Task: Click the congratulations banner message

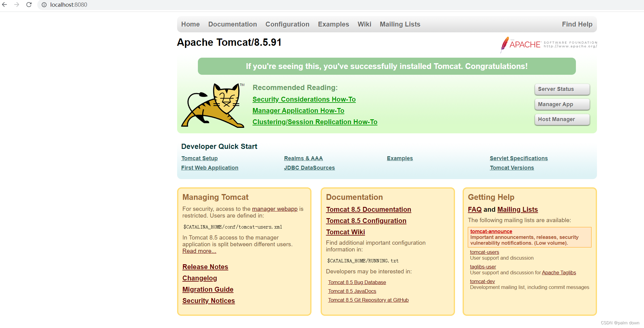Action: tap(387, 66)
